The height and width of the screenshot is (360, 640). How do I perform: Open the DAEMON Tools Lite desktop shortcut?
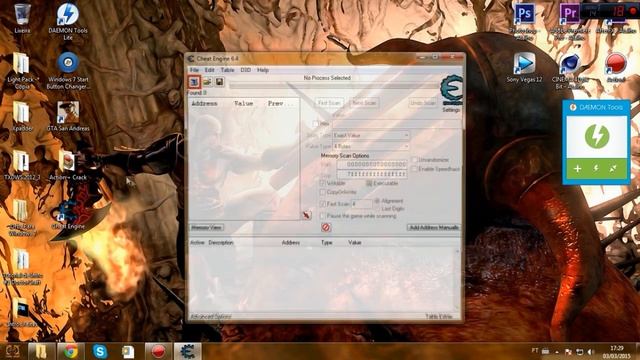coord(68,21)
